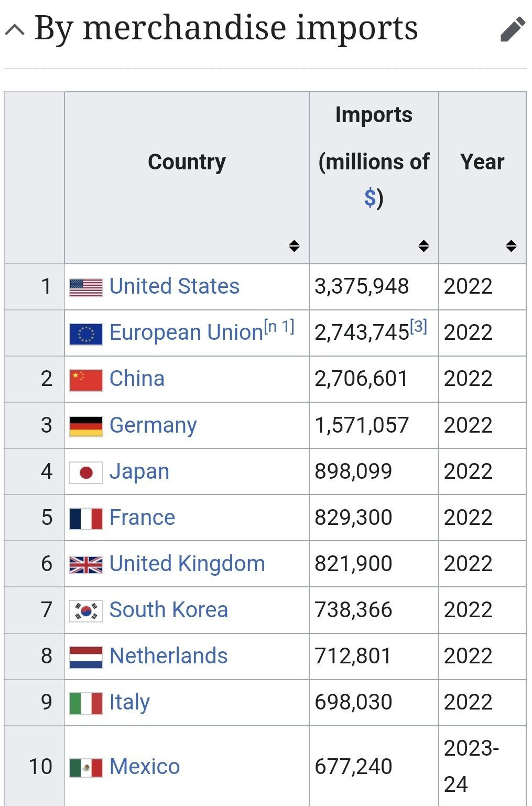The height and width of the screenshot is (806, 532).
Task: Open the France article link
Action: click(142, 518)
